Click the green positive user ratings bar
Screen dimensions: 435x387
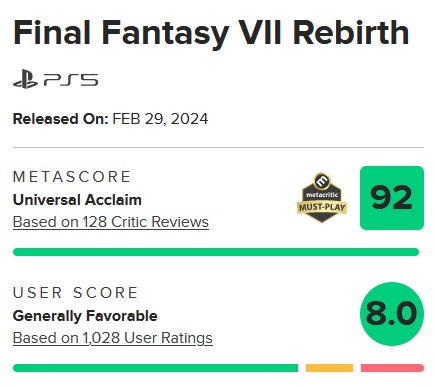click(x=155, y=368)
